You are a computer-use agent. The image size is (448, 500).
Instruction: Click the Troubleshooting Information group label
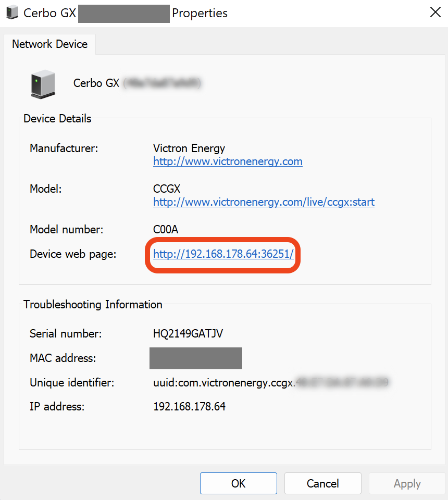tap(93, 305)
